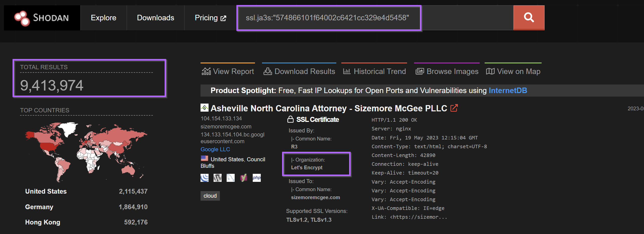Click the Content-Length: 42890 header line
The width and height of the screenshot is (644, 234).
403,155
